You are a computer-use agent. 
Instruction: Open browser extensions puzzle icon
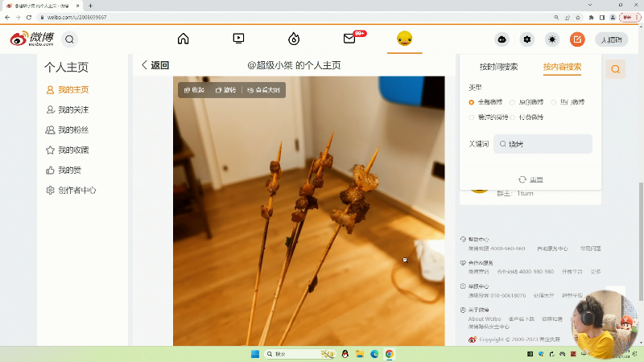pyautogui.click(x=591, y=17)
